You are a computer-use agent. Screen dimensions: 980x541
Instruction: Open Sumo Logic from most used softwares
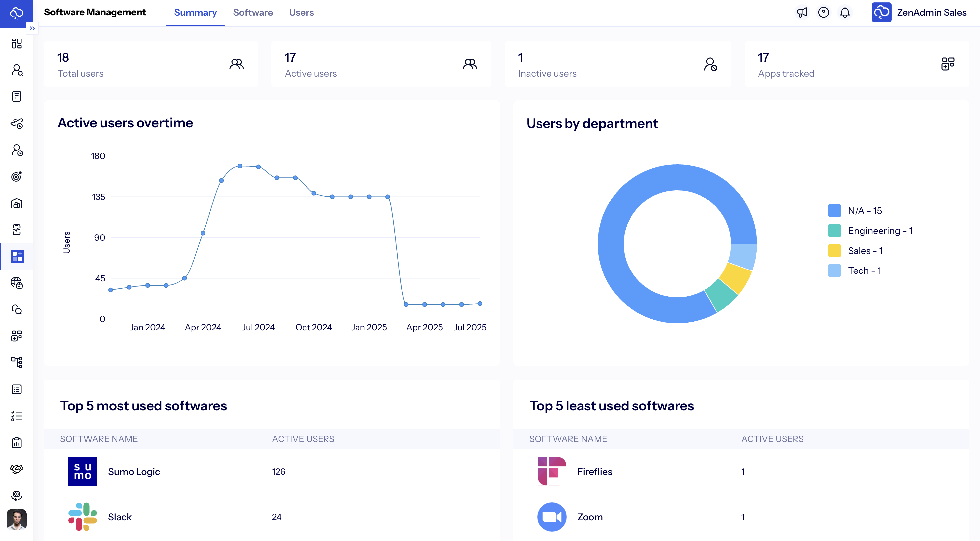(x=134, y=471)
